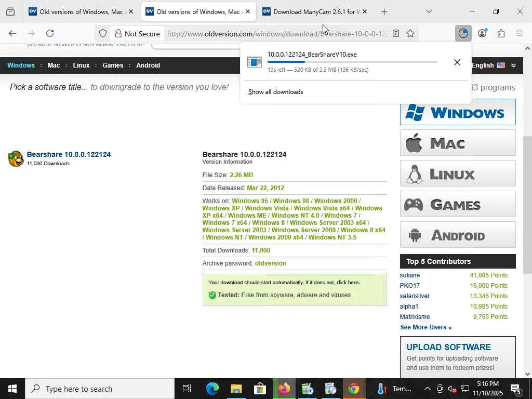Image resolution: width=532 pixels, height=399 pixels.
Task: Click the Not Secure lock indicator
Action: [137, 34]
